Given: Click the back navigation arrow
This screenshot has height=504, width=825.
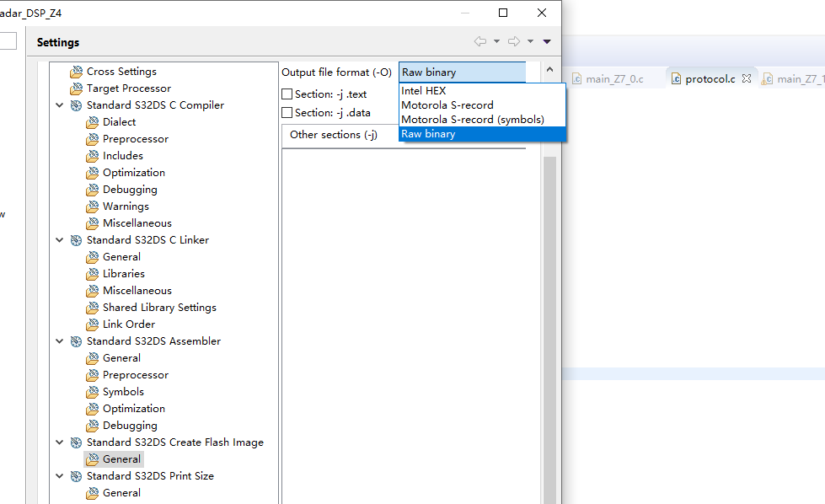Looking at the screenshot, I should (480, 41).
